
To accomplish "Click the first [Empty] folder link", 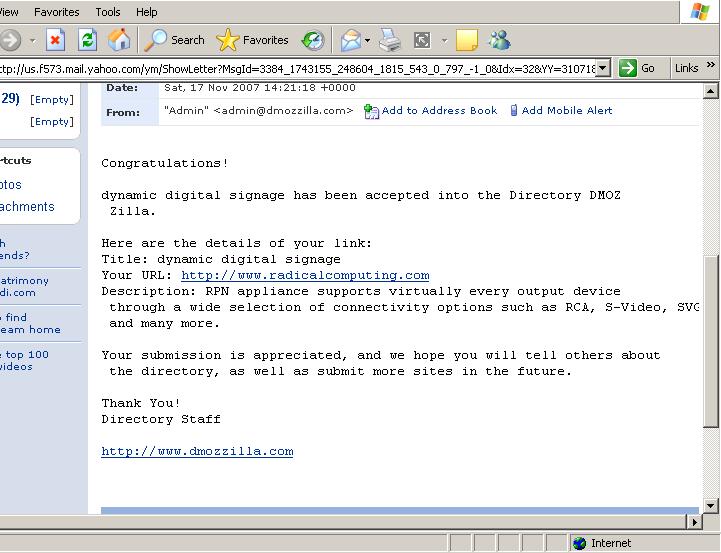I will (x=52, y=100).
